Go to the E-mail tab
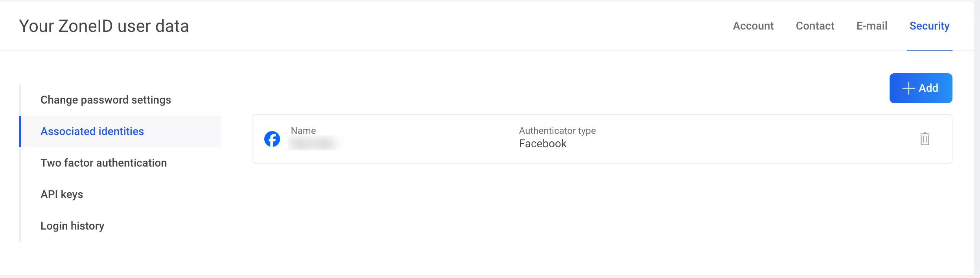980x278 pixels. (x=872, y=26)
